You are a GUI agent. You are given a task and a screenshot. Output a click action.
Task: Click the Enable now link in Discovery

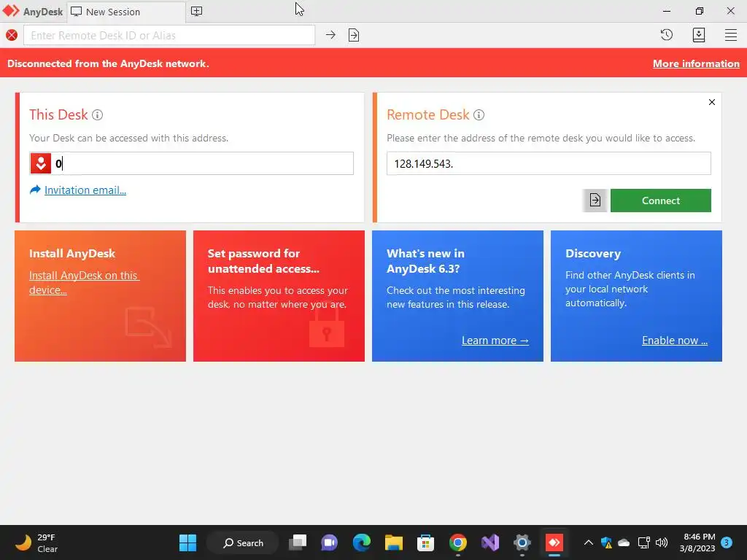point(675,341)
